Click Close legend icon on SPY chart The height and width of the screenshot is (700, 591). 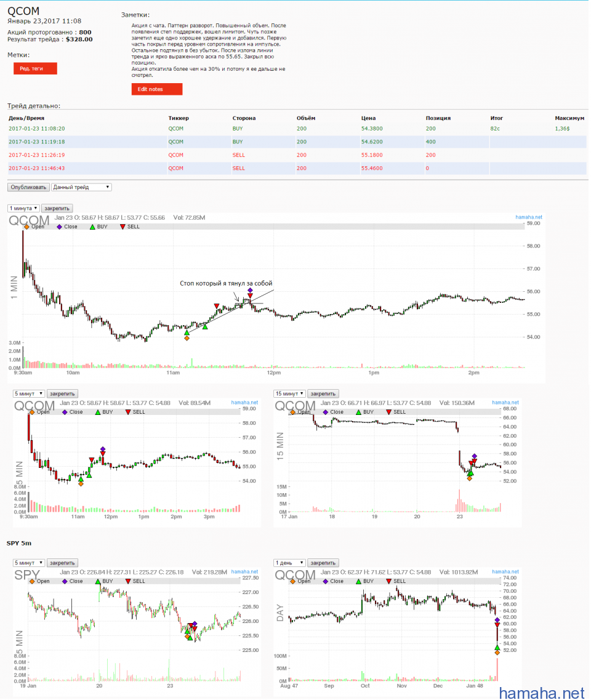(65, 581)
